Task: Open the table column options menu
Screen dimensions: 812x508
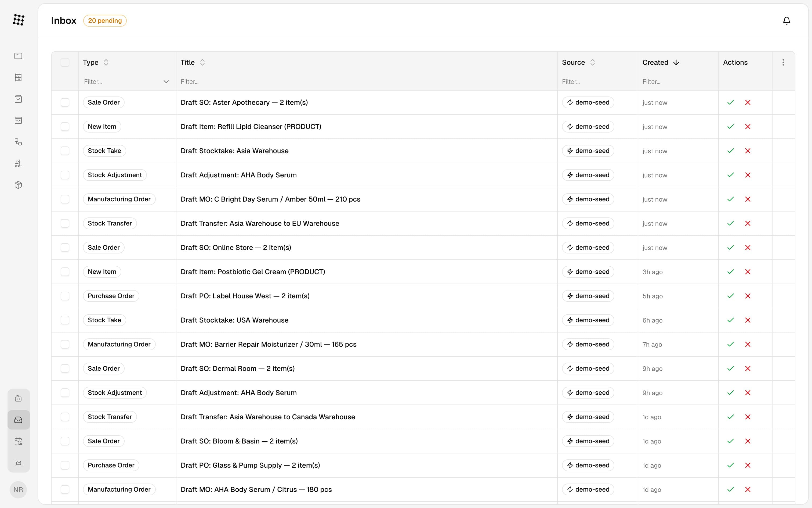Action: (783, 62)
